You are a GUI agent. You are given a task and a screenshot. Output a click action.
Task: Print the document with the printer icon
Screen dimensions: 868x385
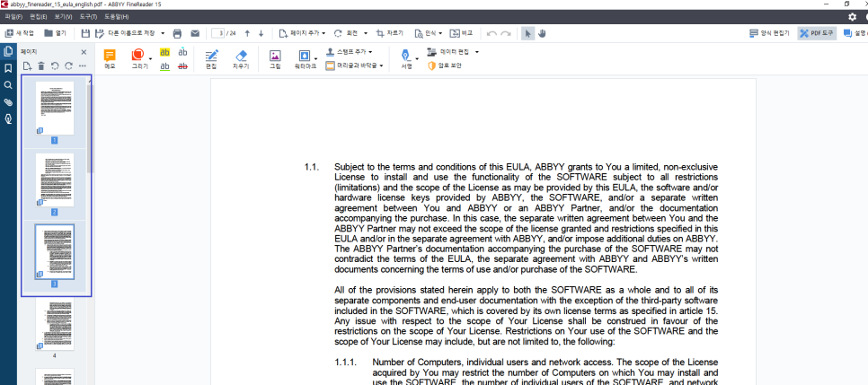pyautogui.click(x=177, y=34)
